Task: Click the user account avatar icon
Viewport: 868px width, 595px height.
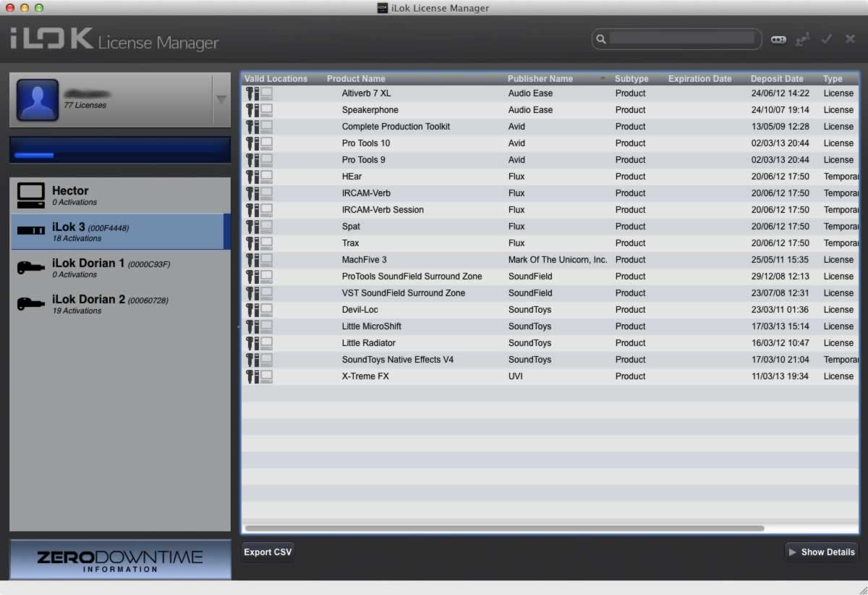Action: (38, 100)
